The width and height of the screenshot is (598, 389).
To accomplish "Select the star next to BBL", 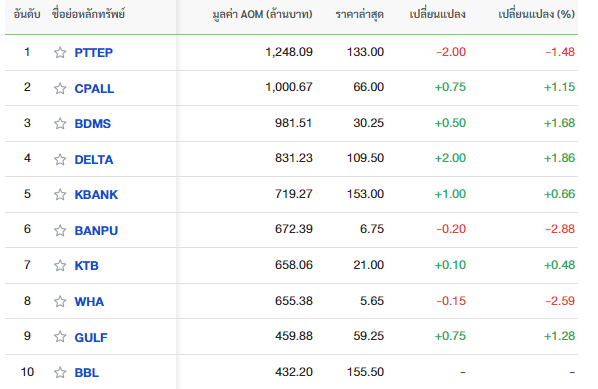I will pyautogui.click(x=60, y=373).
